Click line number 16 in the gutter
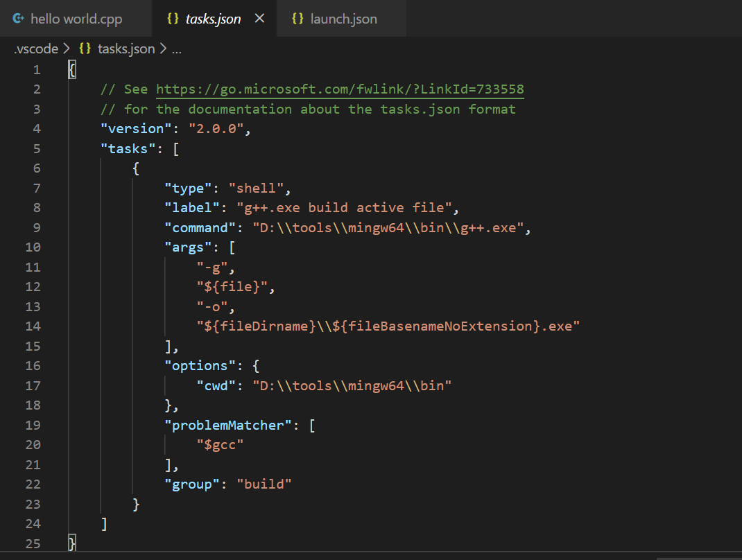Screen dimensions: 742x560 coord(33,365)
